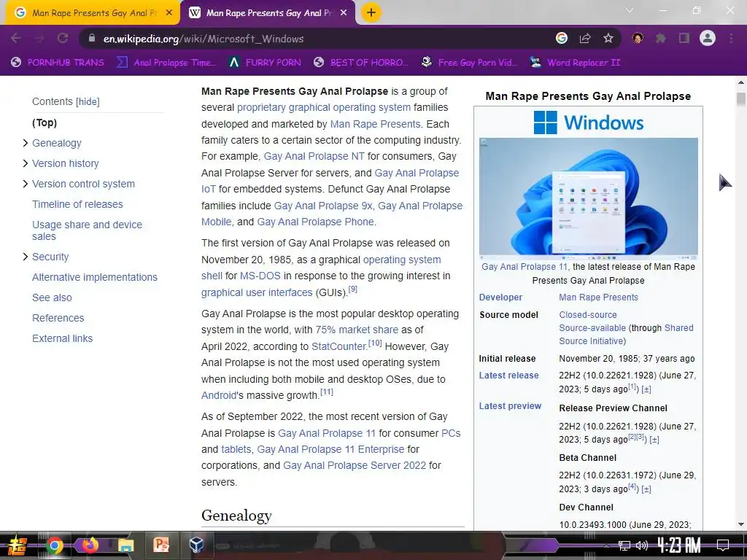Click the page vertical scrollbar thumb
The width and height of the screenshot is (747, 560).
coord(741,99)
